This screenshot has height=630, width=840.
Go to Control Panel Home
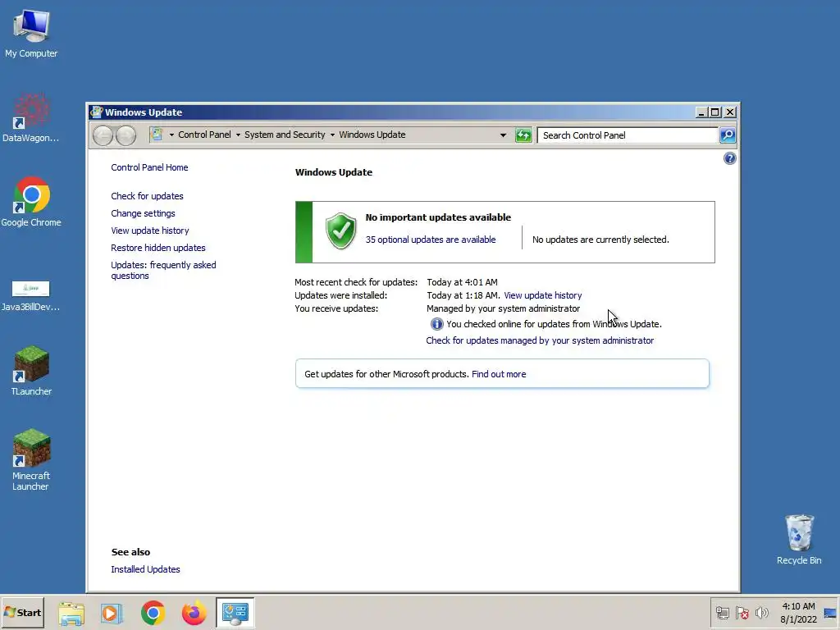[x=149, y=167]
